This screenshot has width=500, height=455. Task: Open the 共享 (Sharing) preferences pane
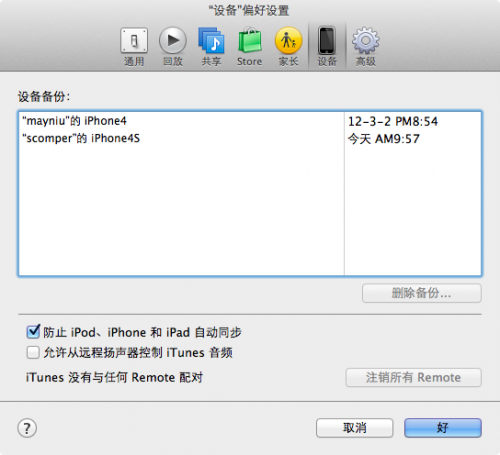211,47
